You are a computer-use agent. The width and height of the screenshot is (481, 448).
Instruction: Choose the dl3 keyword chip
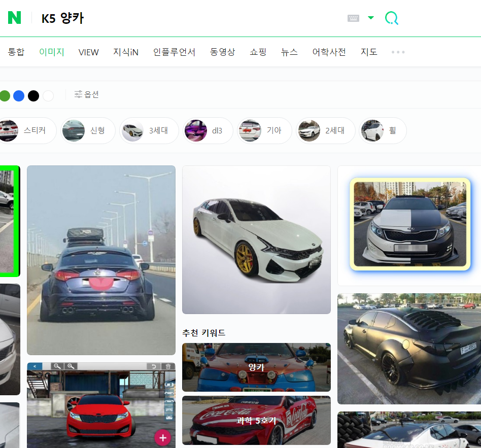pyautogui.click(x=208, y=130)
